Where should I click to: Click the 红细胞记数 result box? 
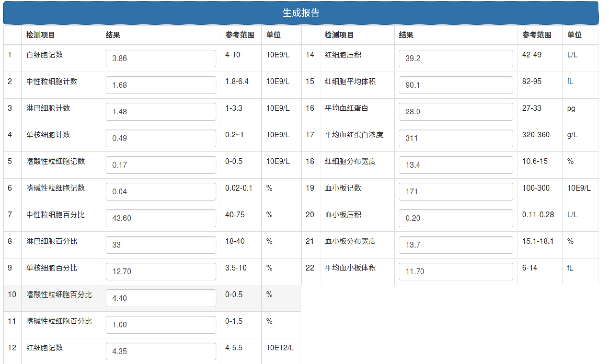tap(160, 351)
